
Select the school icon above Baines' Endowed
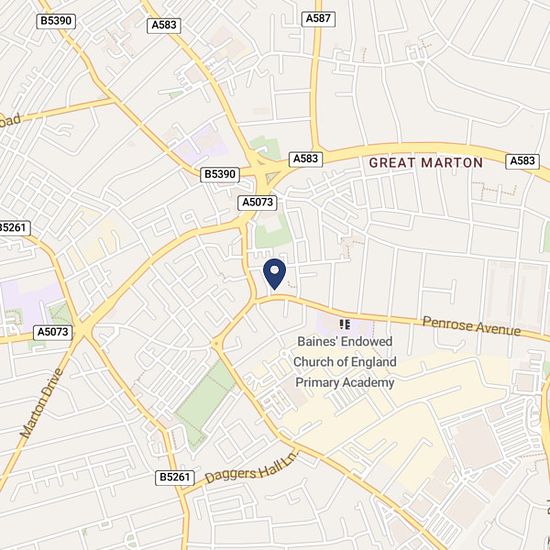345,324
